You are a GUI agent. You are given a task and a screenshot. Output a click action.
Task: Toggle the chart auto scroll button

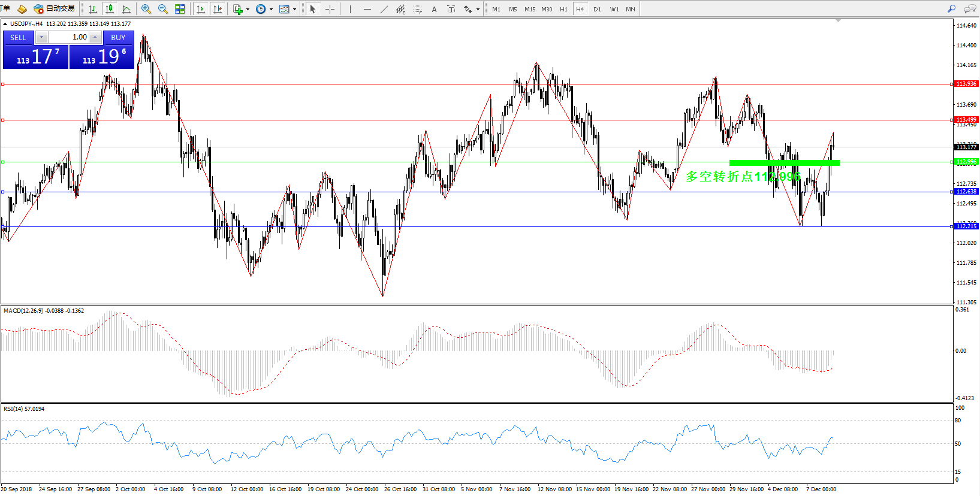click(201, 9)
